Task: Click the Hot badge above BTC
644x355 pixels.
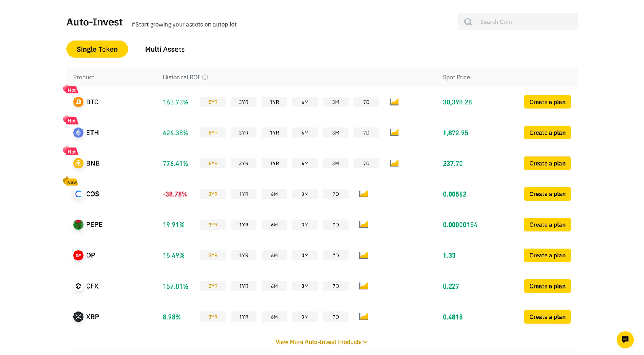Action: click(70, 89)
